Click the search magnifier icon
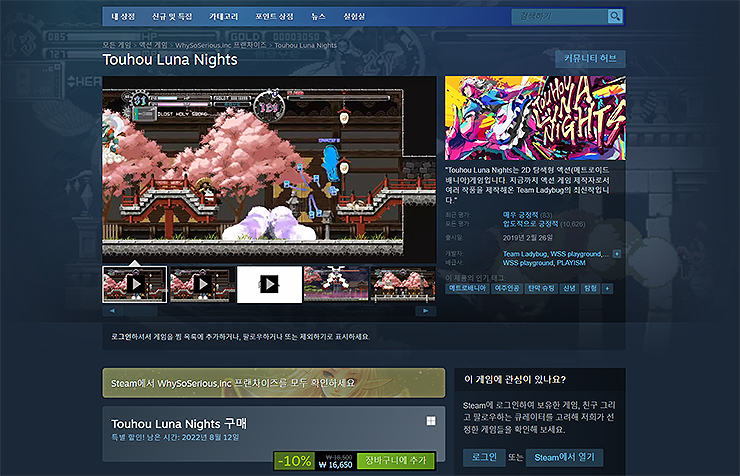 tap(615, 17)
